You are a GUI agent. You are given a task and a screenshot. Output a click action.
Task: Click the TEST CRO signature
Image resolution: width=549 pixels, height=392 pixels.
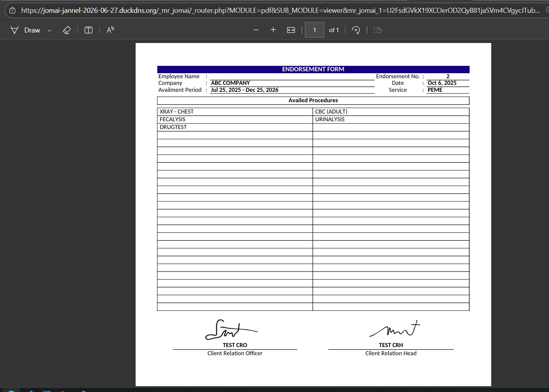point(231,330)
